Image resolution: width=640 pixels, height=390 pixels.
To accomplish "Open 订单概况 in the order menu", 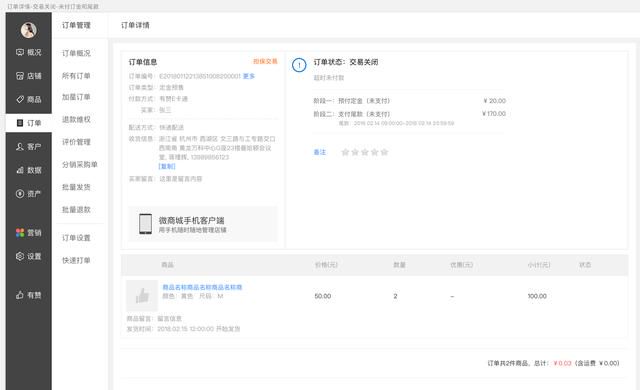I will (76, 53).
